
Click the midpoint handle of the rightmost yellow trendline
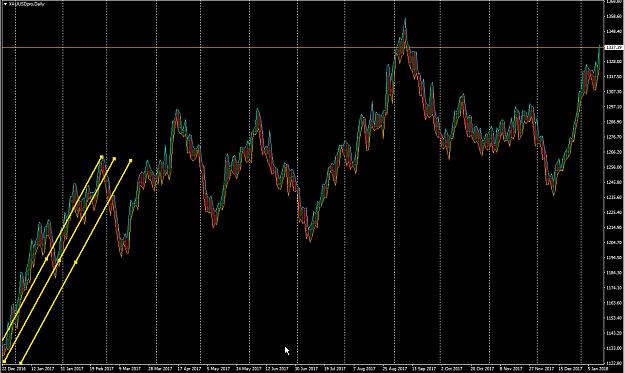(x=76, y=262)
